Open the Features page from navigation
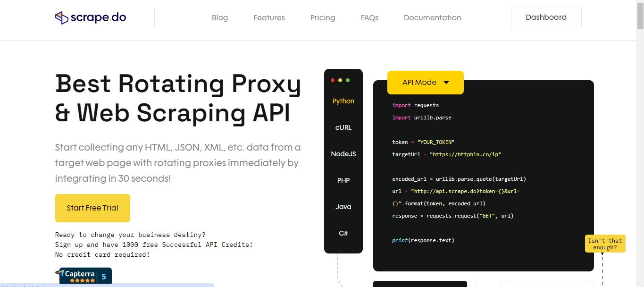The width and height of the screenshot is (644, 287). tap(269, 17)
